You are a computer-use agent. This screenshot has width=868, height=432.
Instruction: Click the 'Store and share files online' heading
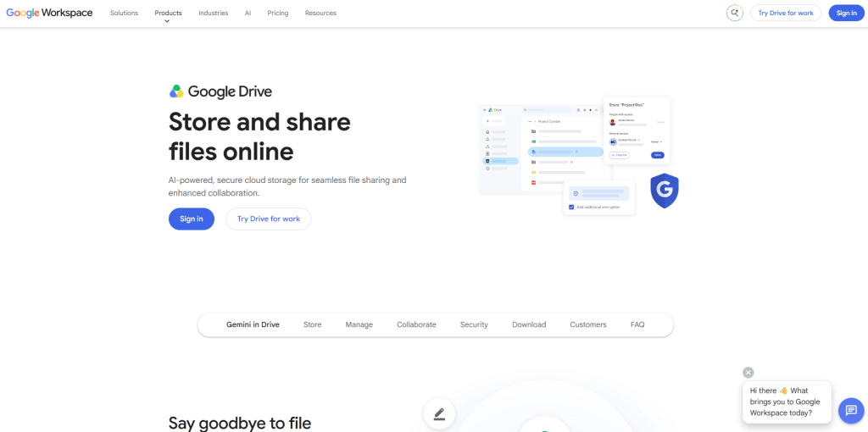click(259, 136)
